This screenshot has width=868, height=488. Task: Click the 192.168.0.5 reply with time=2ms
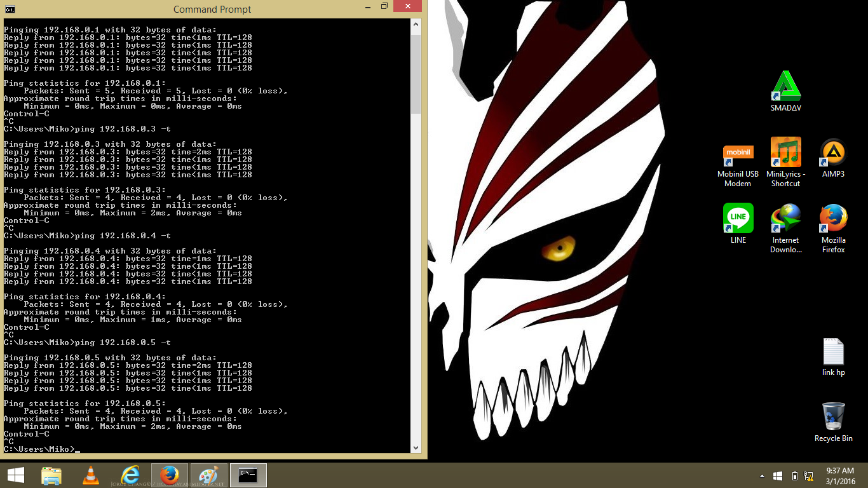(128, 365)
